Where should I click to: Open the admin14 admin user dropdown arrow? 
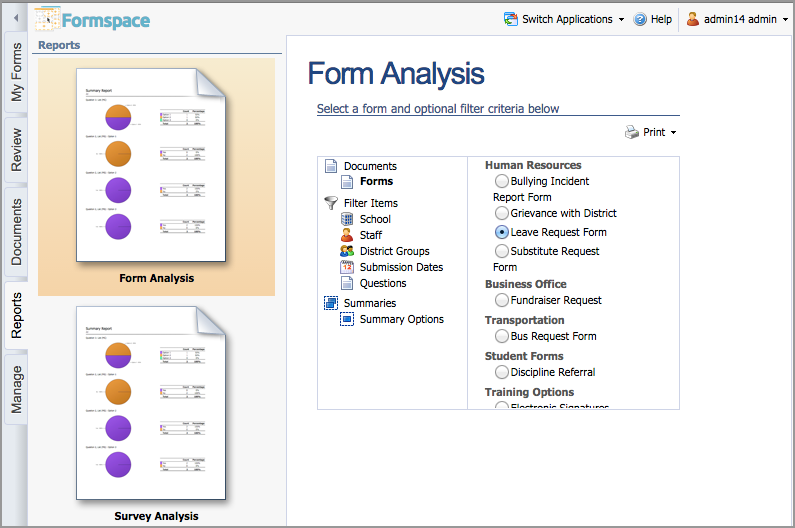coord(785,20)
